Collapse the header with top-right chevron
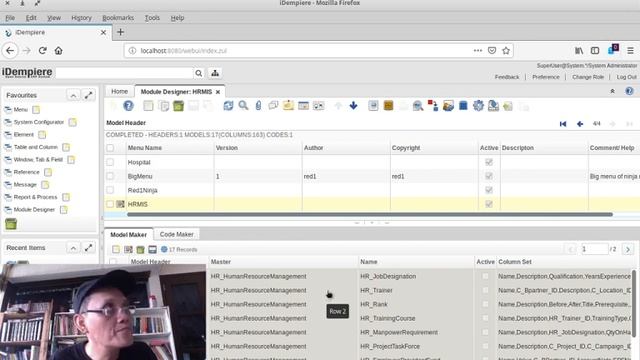 [612, 91]
